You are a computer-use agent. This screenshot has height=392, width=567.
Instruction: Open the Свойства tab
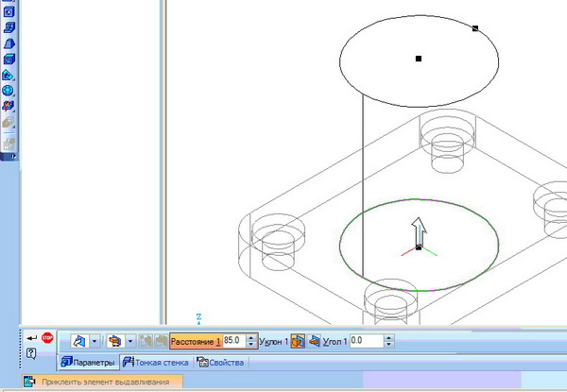(221, 363)
